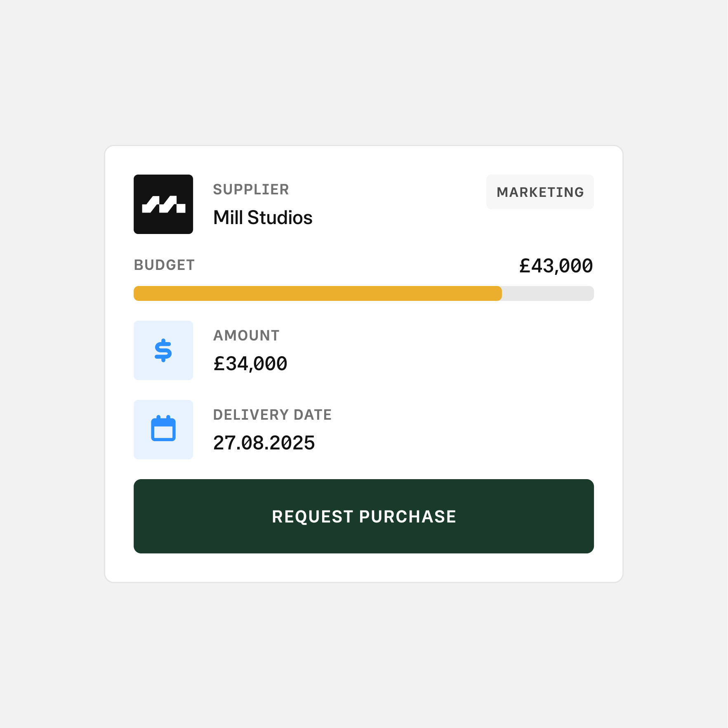
Task: Click the SUPPLIER label text
Action: click(251, 189)
